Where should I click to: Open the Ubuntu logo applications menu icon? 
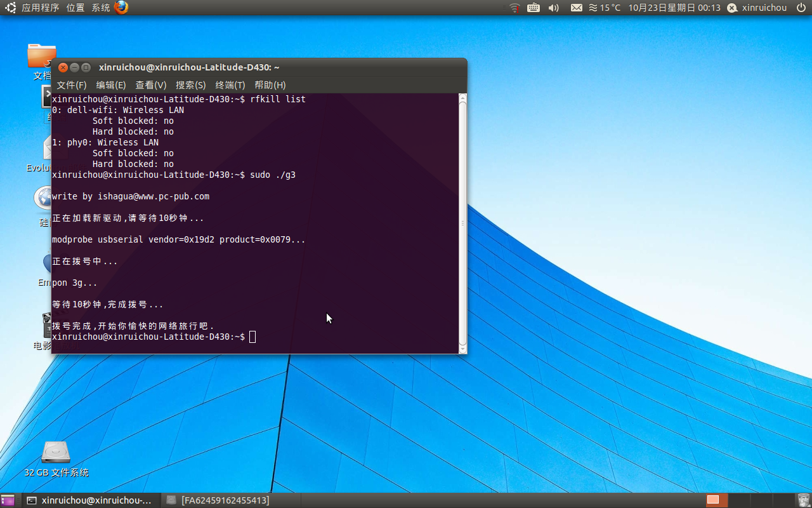click(x=11, y=8)
